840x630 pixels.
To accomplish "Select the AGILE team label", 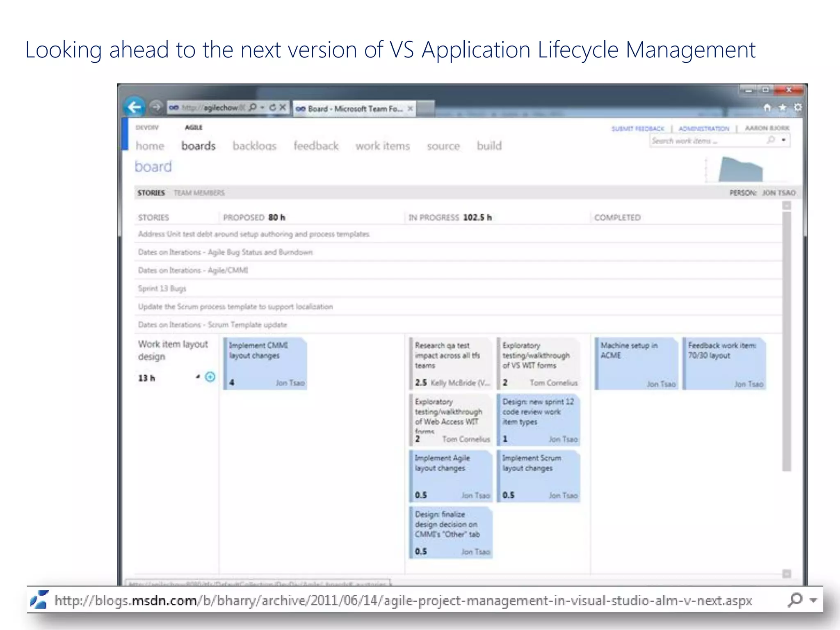I will tap(194, 128).
